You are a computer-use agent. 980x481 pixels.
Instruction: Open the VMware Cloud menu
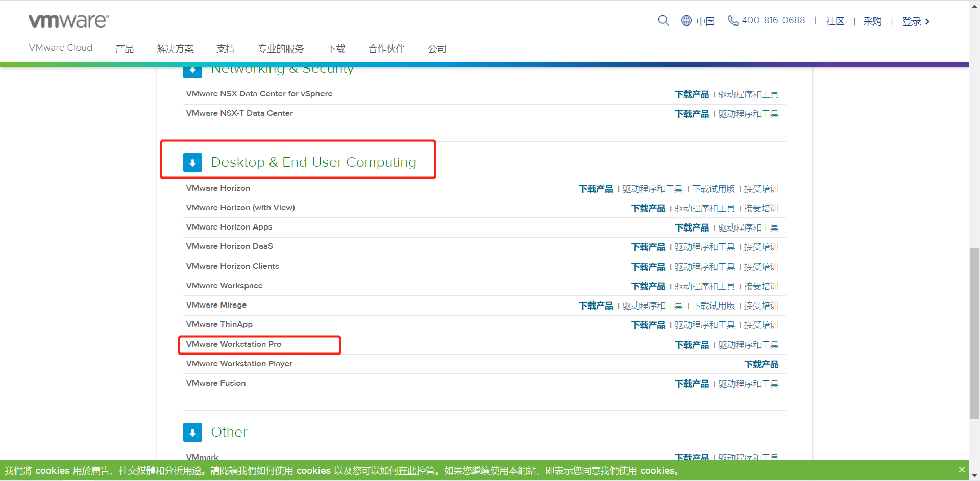(x=61, y=48)
